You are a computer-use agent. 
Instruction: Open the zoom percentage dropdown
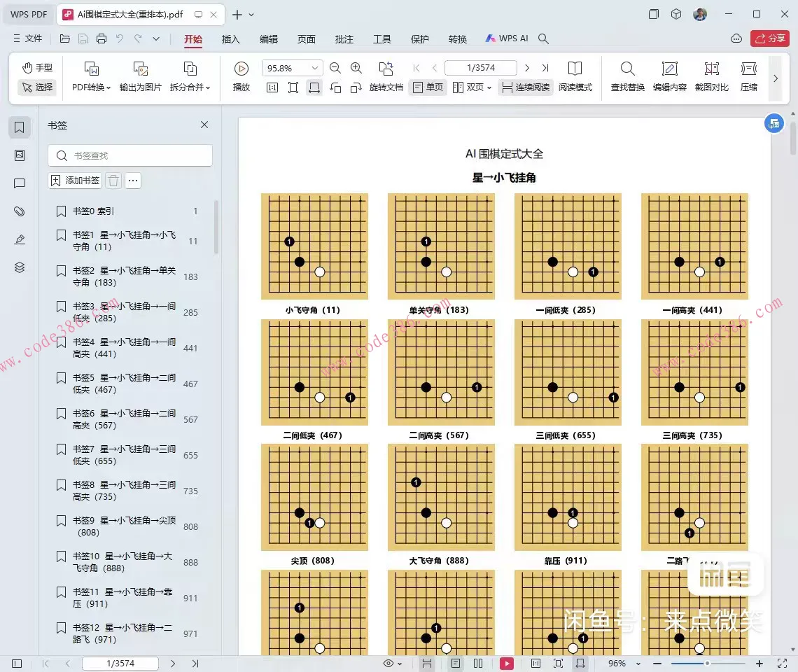click(315, 68)
